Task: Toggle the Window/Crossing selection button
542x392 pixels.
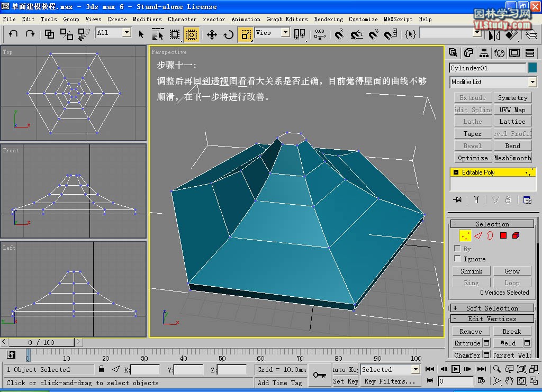Action: coord(191,34)
